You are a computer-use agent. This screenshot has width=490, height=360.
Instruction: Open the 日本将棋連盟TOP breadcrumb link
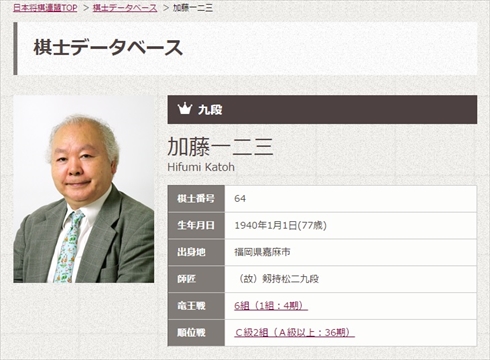coord(45,7)
